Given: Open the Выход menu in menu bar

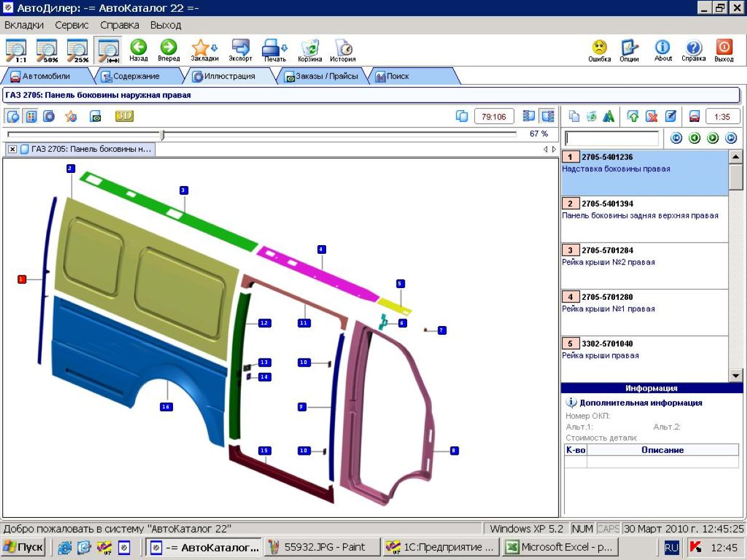Looking at the screenshot, I should (x=166, y=25).
